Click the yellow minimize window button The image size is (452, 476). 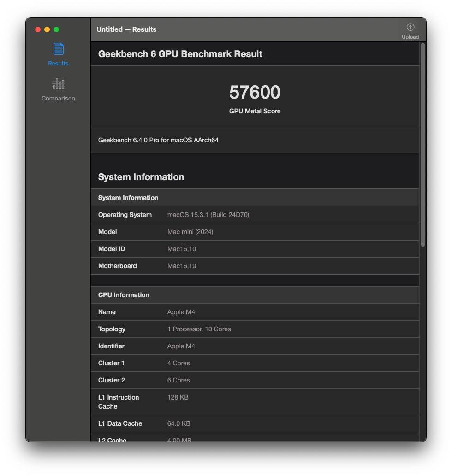pyautogui.click(x=47, y=29)
